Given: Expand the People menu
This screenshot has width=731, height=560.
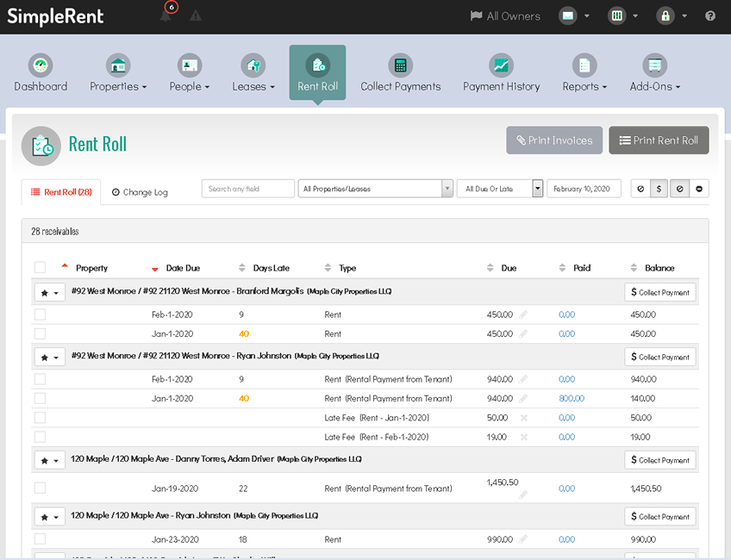Looking at the screenshot, I should [190, 72].
